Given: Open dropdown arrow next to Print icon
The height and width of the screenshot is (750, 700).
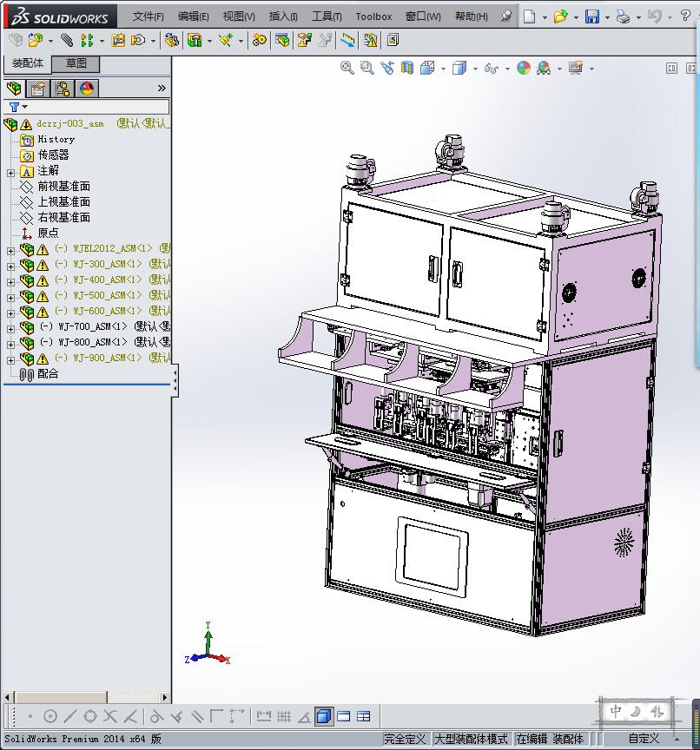Looking at the screenshot, I should click(x=638, y=17).
